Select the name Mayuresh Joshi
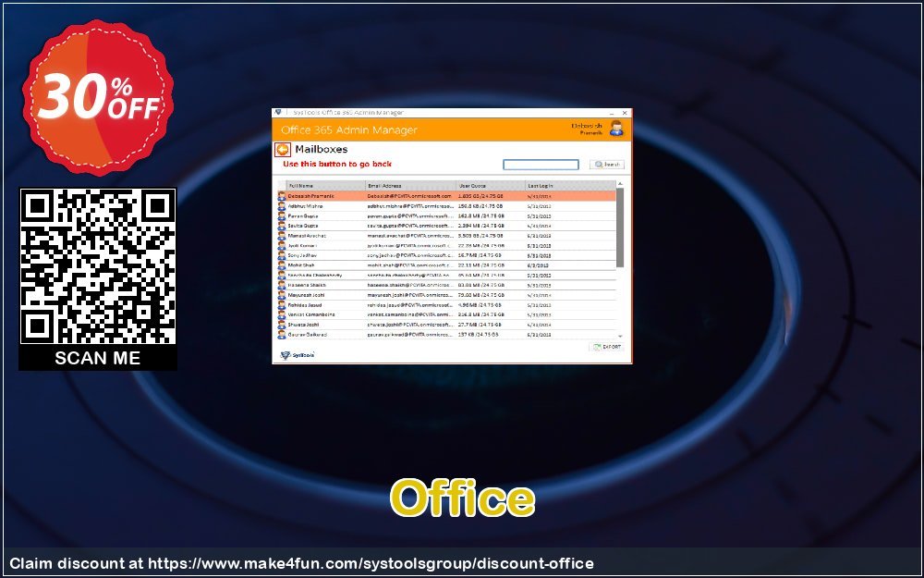Viewport: 924px width, 578px height. pos(306,295)
